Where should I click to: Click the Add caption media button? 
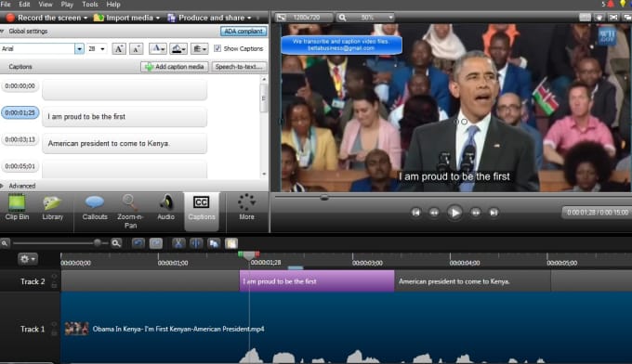pos(175,67)
